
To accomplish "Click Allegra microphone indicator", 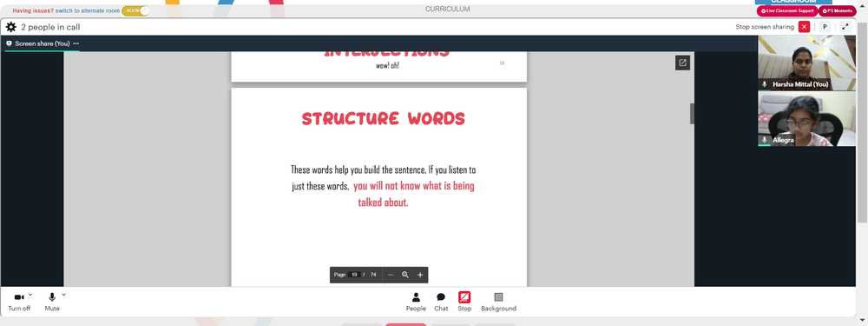I will 765,140.
